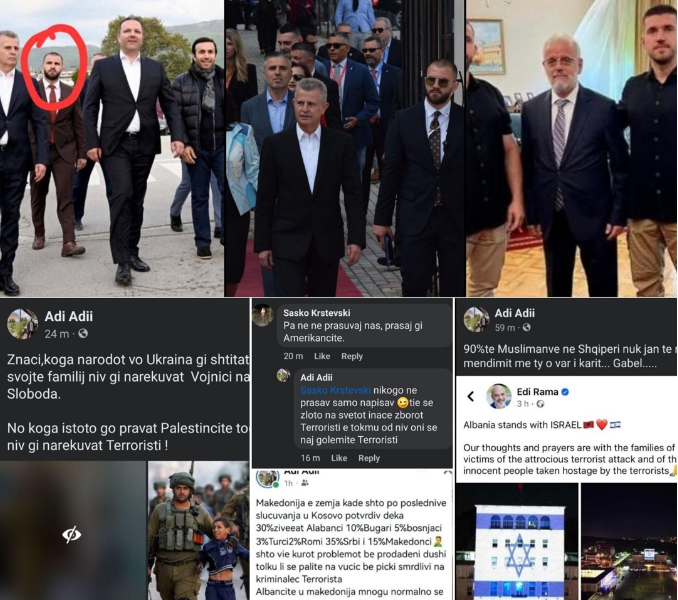Reply to Adi Adii's 16 m comment
678x600 pixels.
click(x=369, y=458)
